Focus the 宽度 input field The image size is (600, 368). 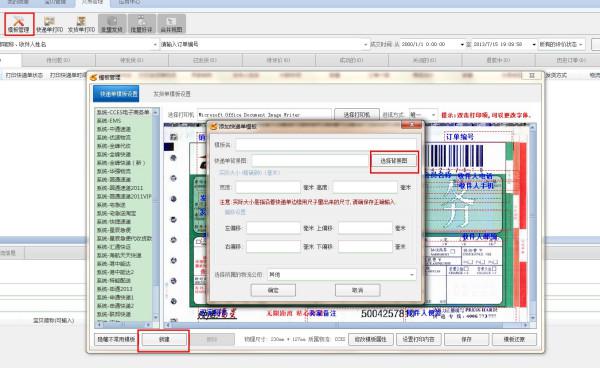(x=268, y=187)
